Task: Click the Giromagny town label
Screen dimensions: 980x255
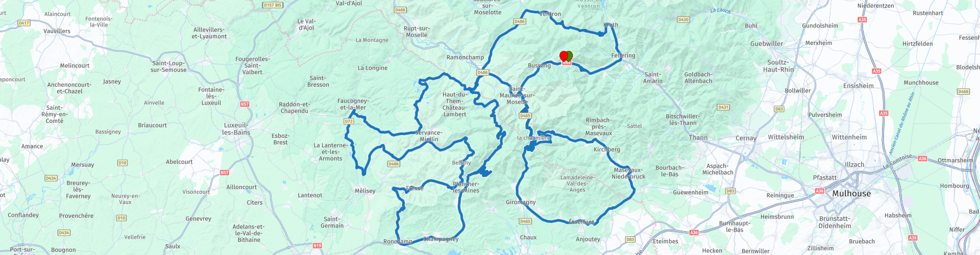Action: coord(521,202)
